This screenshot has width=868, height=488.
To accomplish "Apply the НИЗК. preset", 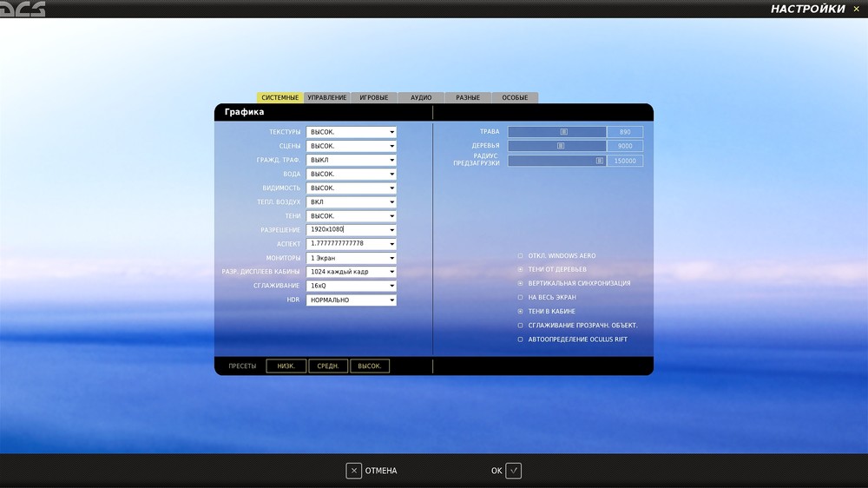I will click(286, 366).
